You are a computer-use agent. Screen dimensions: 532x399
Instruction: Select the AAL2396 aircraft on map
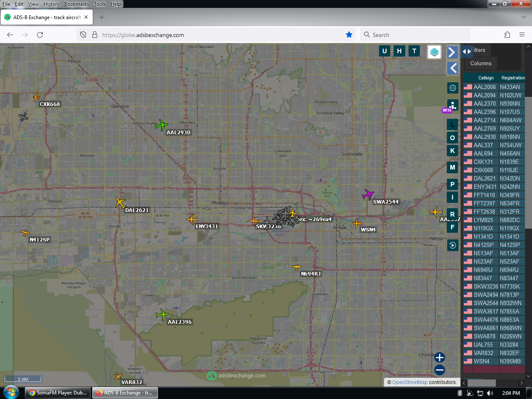tap(162, 314)
